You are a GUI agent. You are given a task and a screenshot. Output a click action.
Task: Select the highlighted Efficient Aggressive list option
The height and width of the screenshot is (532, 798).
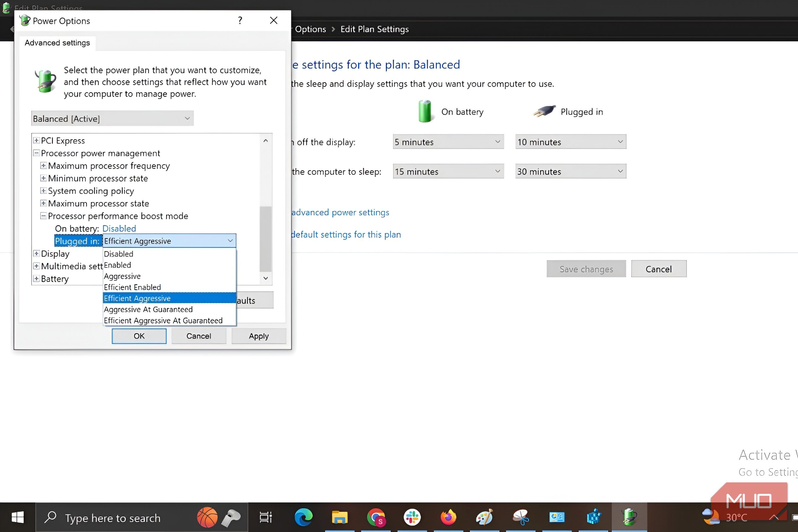pyautogui.click(x=169, y=298)
